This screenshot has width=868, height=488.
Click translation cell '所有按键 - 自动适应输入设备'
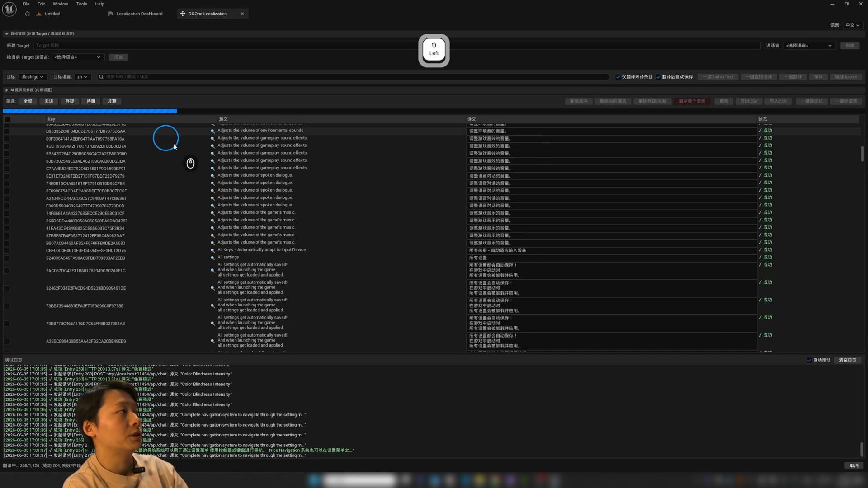pyautogui.click(x=612, y=250)
